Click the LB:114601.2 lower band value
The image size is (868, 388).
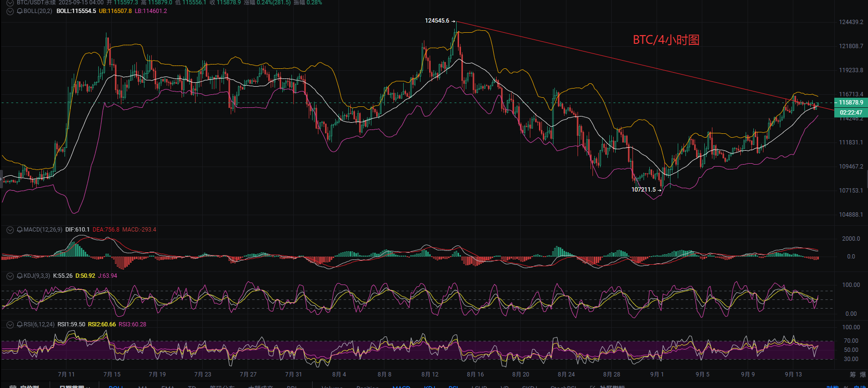pyautogui.click(x=151, y=11)
